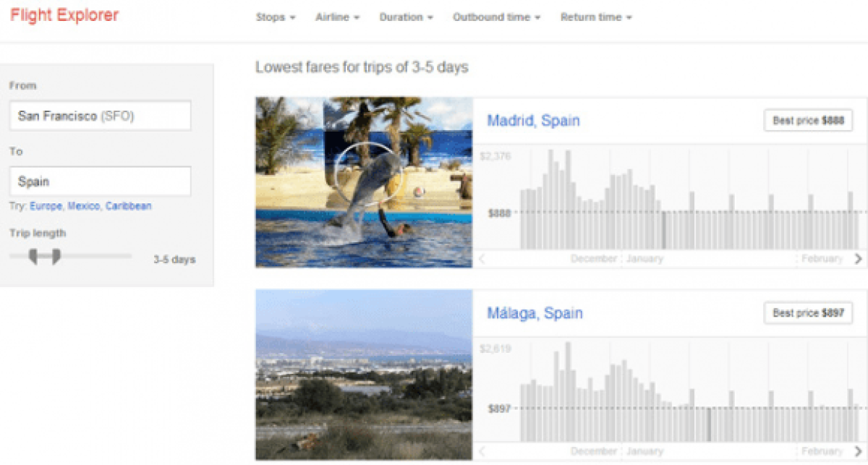Screen dimensions: 868x465
Task: Click the left trip length slider handle
Action: point(33,256)
